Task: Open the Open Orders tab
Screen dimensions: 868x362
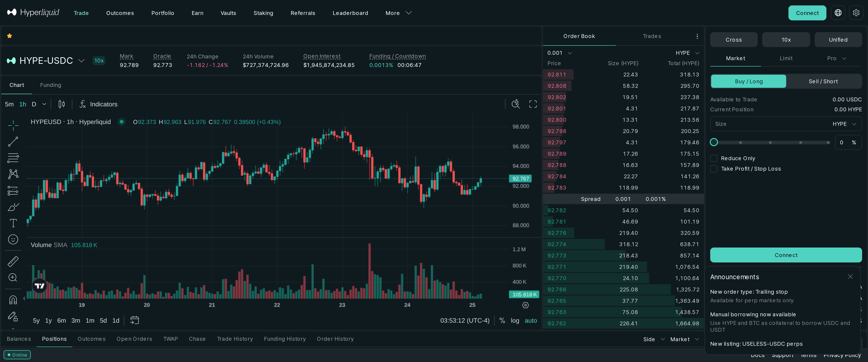Action: (134, 339)
